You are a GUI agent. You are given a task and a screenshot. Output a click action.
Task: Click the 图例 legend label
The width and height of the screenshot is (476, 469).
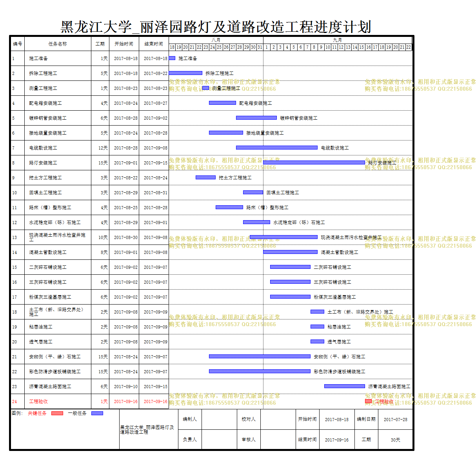(x=16, y=413)
